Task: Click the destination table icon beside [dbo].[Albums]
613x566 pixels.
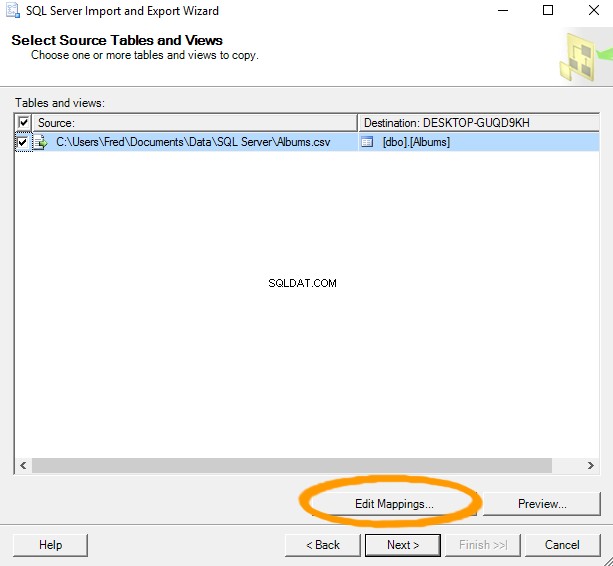Action: point(367,142)
